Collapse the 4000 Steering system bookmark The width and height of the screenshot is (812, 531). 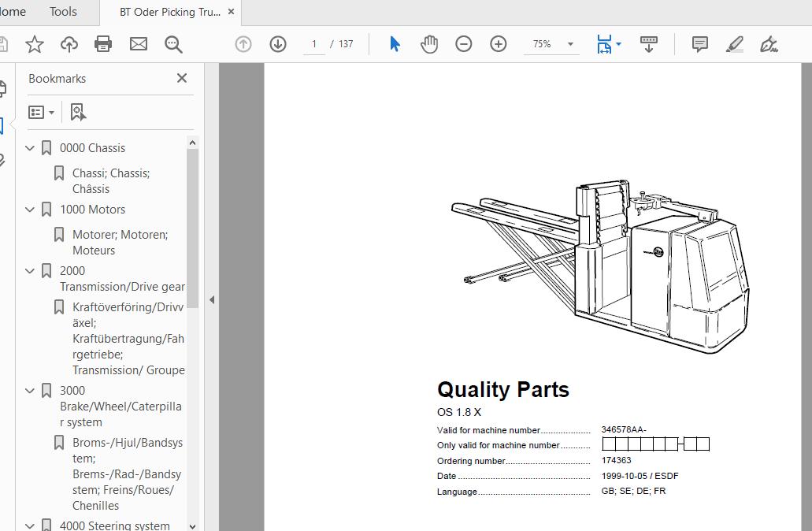(30, 525)
